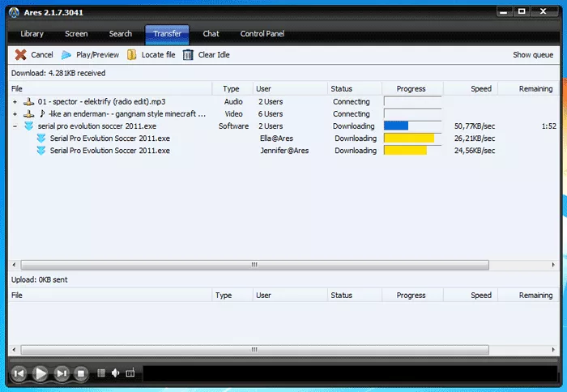567x392 pixels.
Task: Start playback with the Play button
Action: (40, 373)
